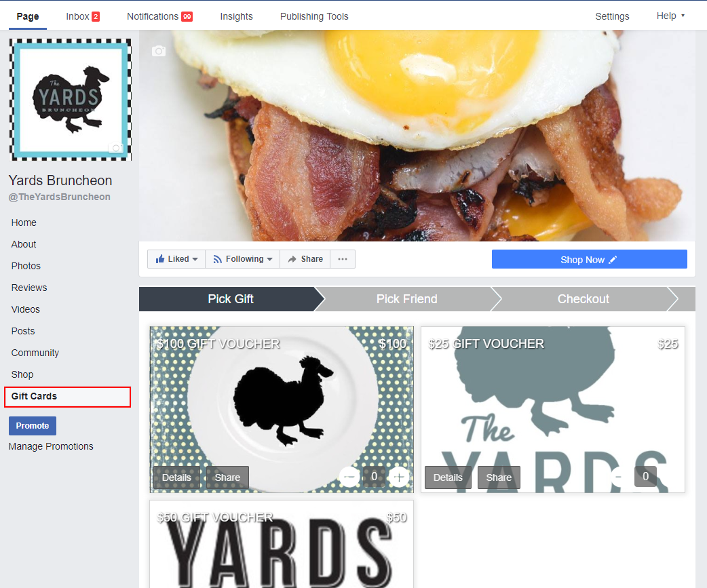Expand the Liked dropdown
This screenshot has width=707, height=588.
point(176,259)
